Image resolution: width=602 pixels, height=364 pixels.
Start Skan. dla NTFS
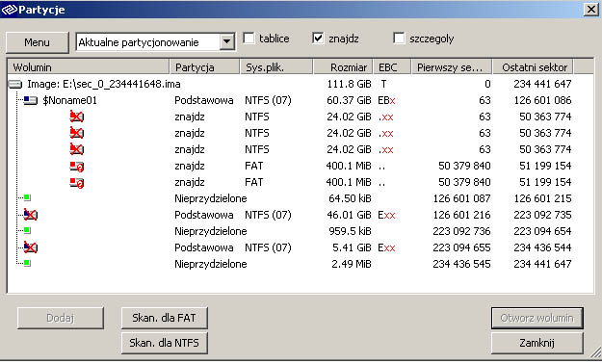pos(165,343)
